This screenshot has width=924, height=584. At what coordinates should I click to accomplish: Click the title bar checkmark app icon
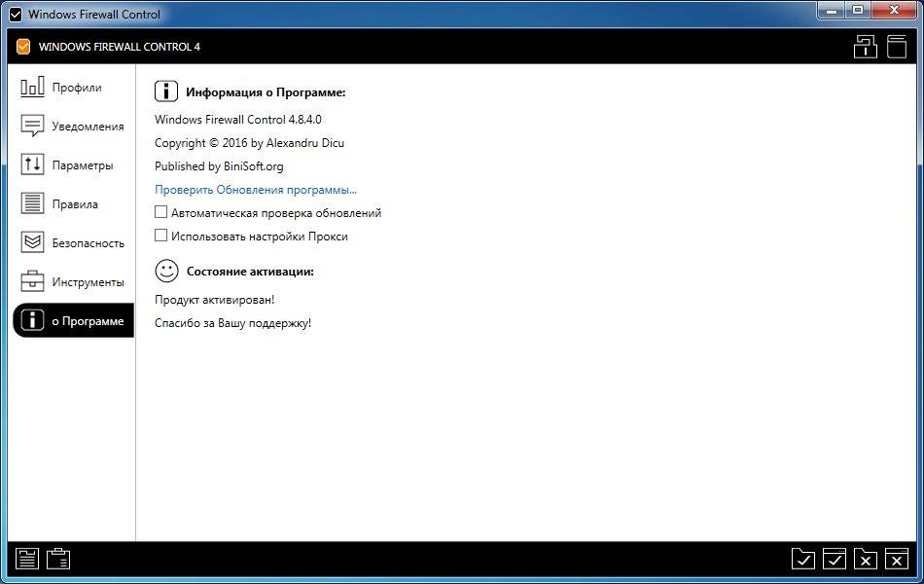tap(16, 15)
